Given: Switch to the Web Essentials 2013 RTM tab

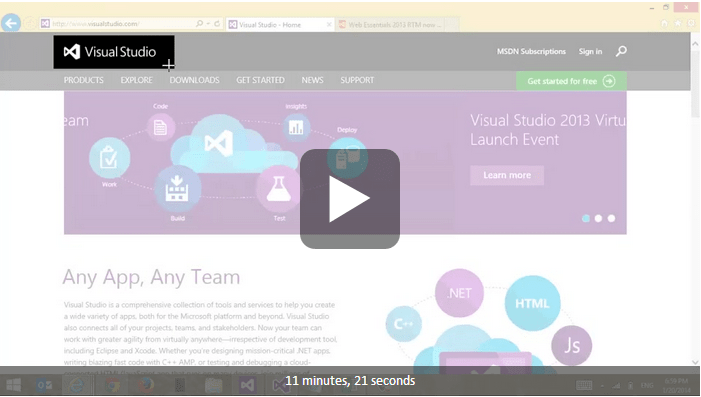Looking at the screenshot, I should coord(397,25).
